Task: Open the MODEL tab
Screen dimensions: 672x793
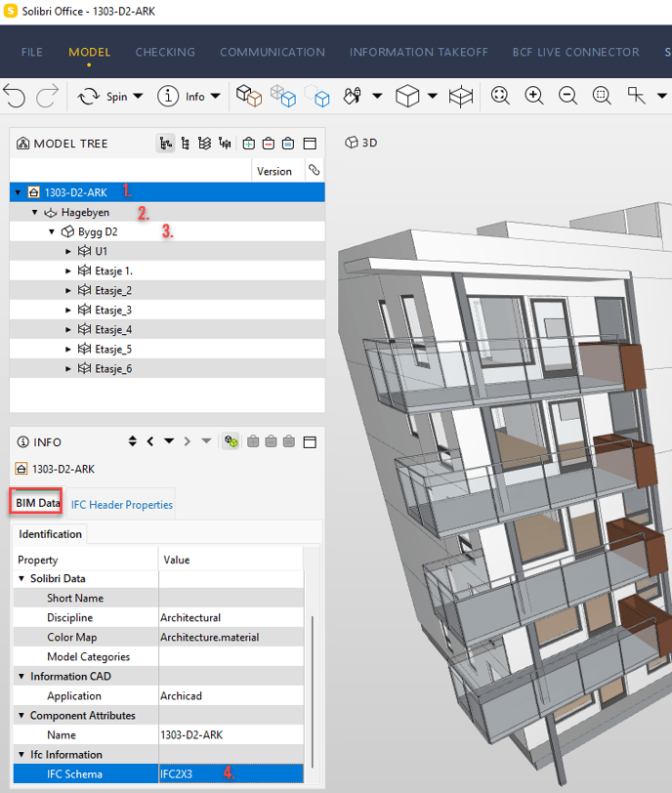Action: [90, 52]
